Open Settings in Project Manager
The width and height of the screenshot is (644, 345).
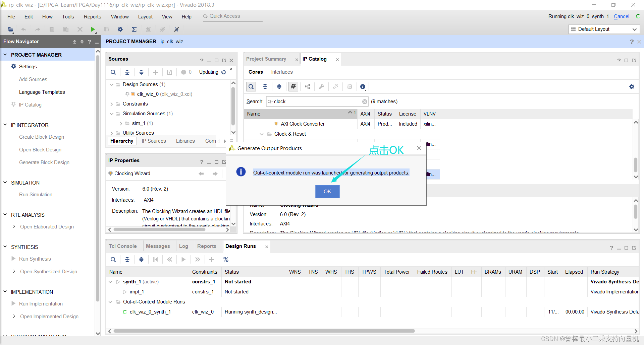click(x=28, y=67)
